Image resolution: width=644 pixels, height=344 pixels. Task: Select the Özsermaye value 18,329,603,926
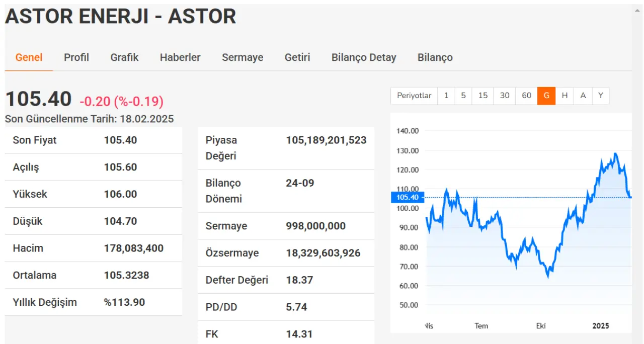(324, 253)
